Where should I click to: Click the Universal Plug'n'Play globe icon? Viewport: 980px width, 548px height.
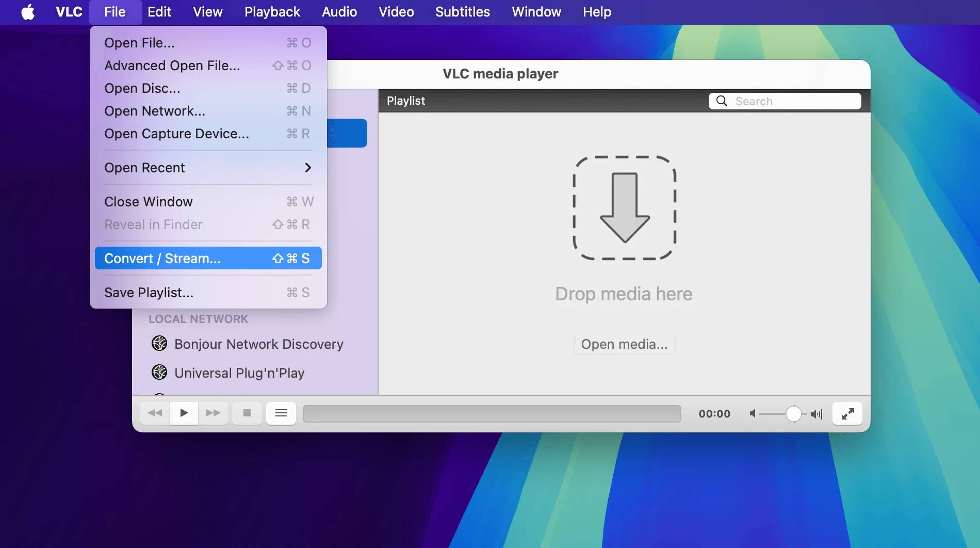[159, 372]
